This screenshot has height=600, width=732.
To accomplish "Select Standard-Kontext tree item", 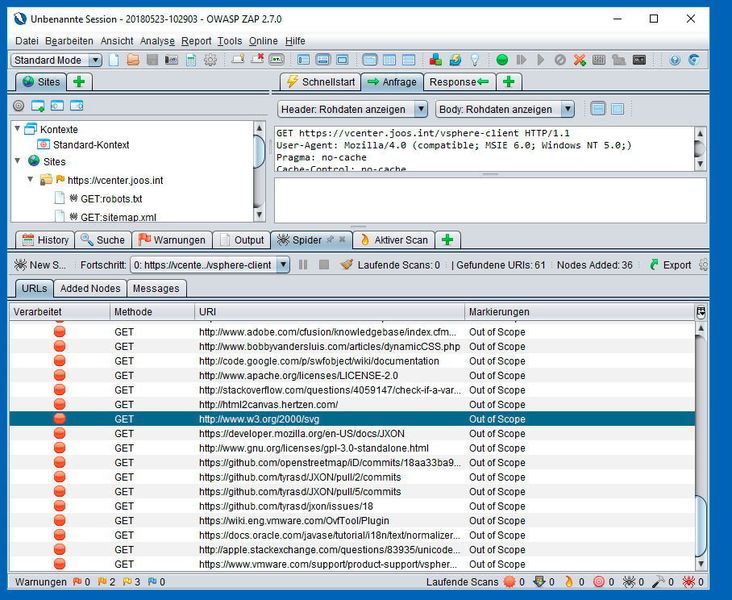I will (x=91, y=145).
